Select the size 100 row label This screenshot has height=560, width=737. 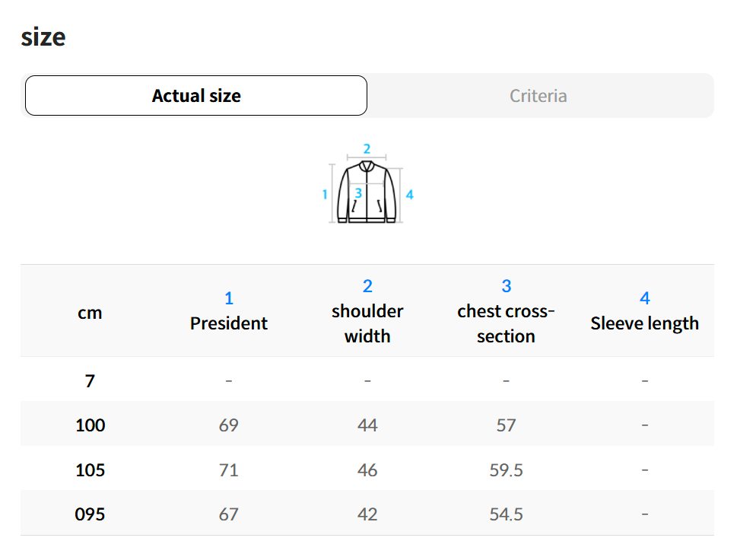pos(90,425)
